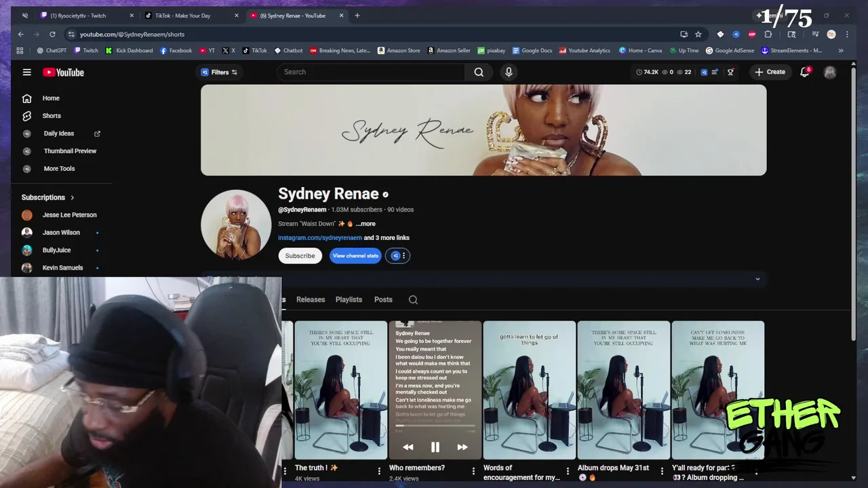Screen dimensions: 868x488
Task: Click the vidIQ trophy icon in the header
Action: [730, 72]
